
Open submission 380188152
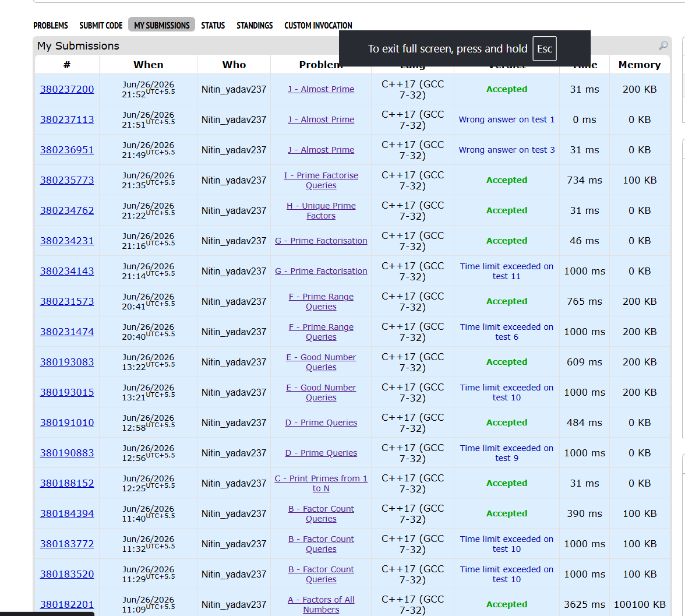point(67,483)
